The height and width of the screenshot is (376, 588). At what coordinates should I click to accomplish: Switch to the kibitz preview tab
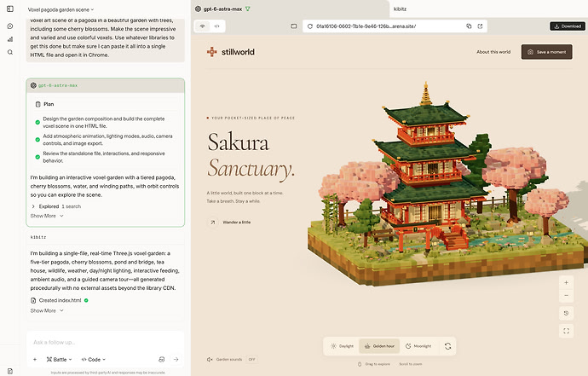tap(400, 9)
